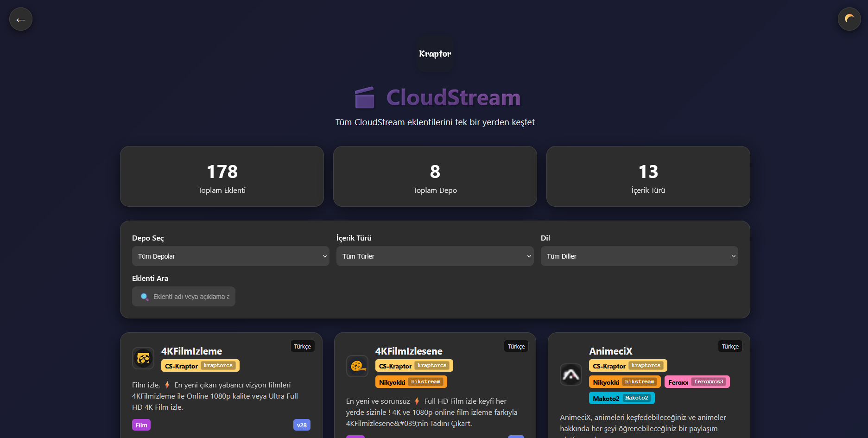Click the 8 Toplam Depo stat card
868x438 pixels.
[x=435, y=177]
